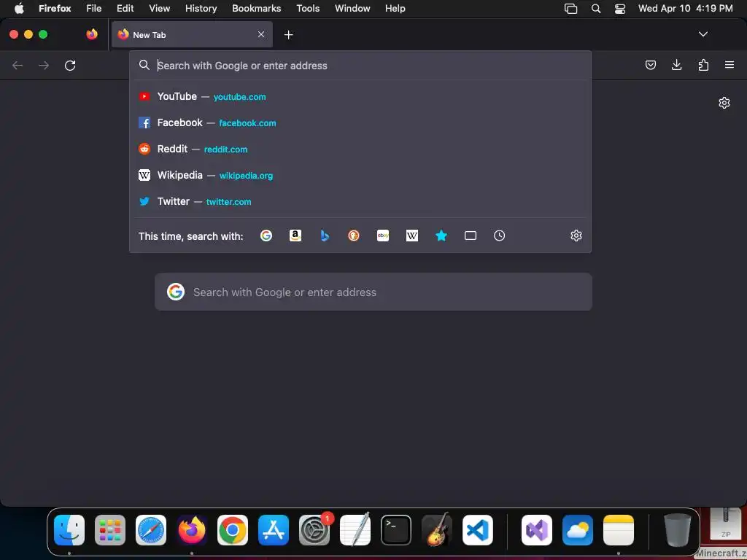Open Spotlight search in menu bar
The image size is (747, 560).
point(595,8)
